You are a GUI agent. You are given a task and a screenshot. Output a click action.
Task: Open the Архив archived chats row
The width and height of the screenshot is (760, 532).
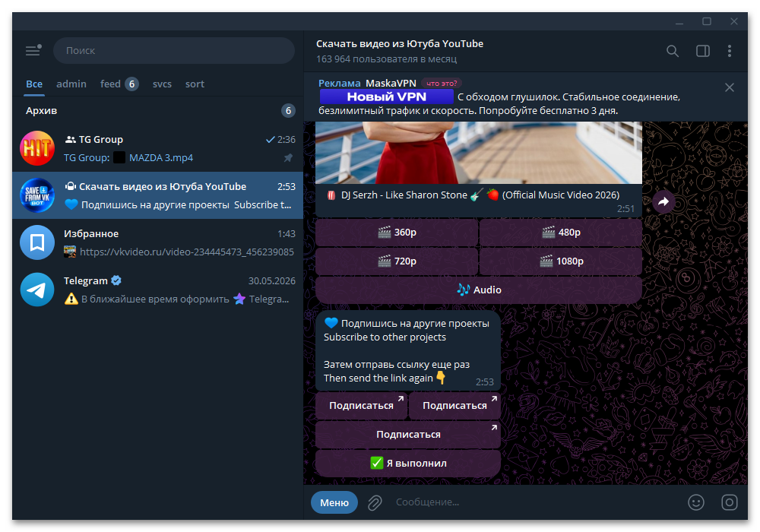tap(158, 110)
